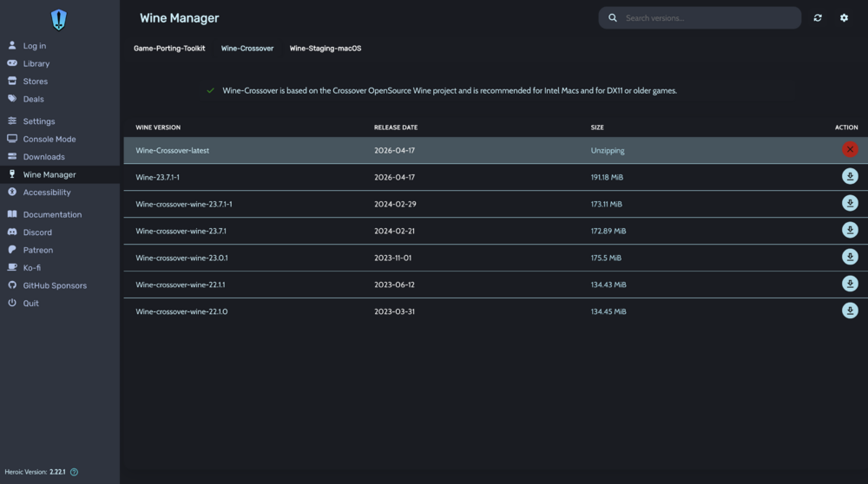868x484 pixels.
Task: Download Wine-23.7.1-1
Action: click(850, 176)
